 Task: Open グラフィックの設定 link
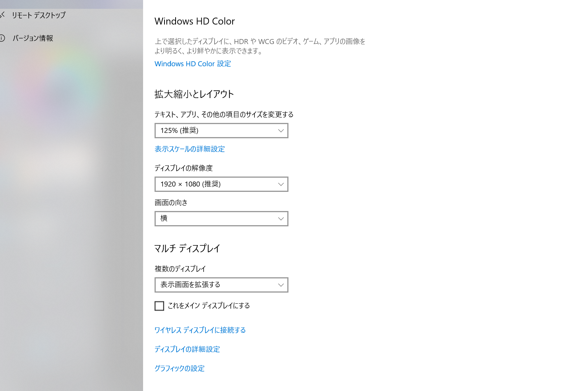click(x=179, y=368)
